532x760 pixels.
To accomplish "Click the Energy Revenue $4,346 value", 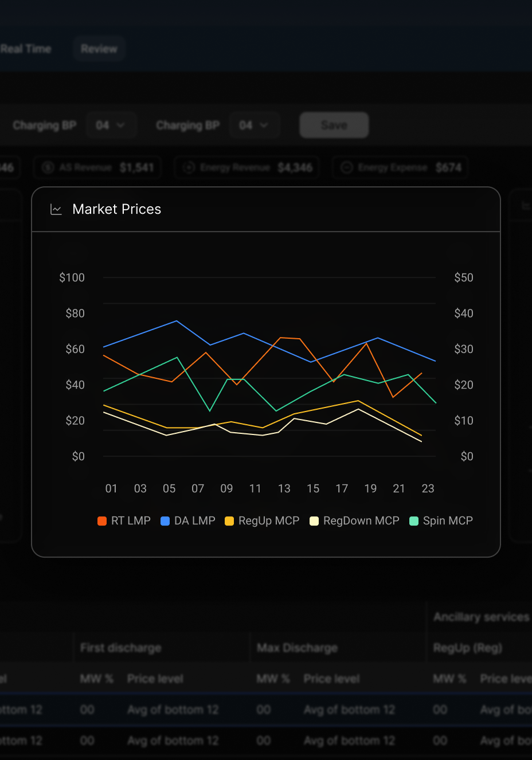I will (x=295, y=167).
